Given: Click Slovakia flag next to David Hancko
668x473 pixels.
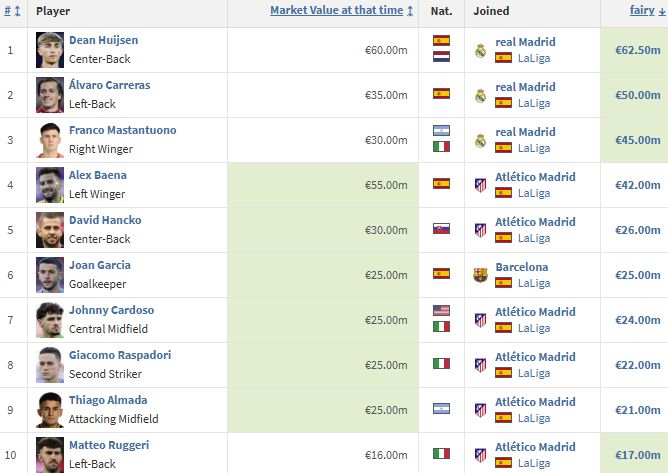Looking at the screenshot, I should pos(441,229).
